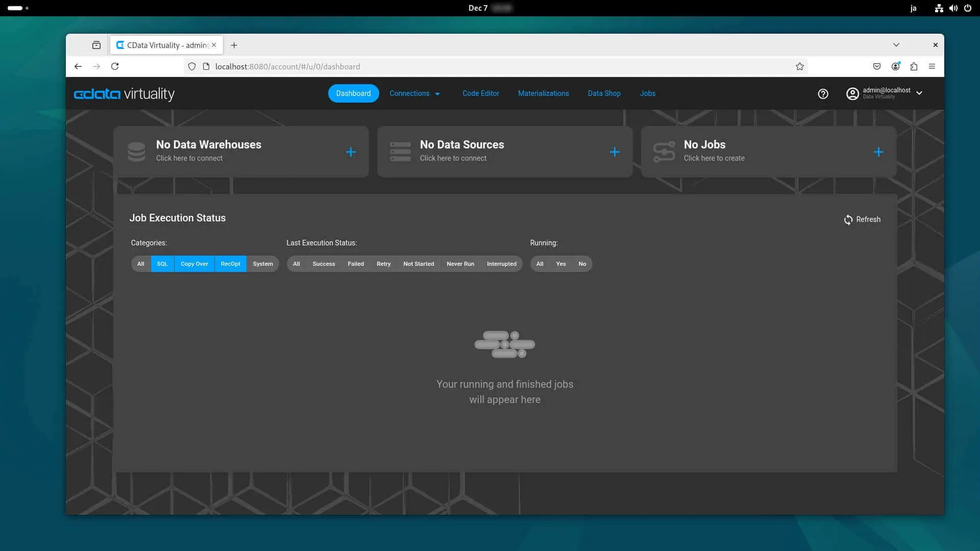Toggle the Copy Over category filter
Screen dimensions: 980x551
[x=194, y=264]
